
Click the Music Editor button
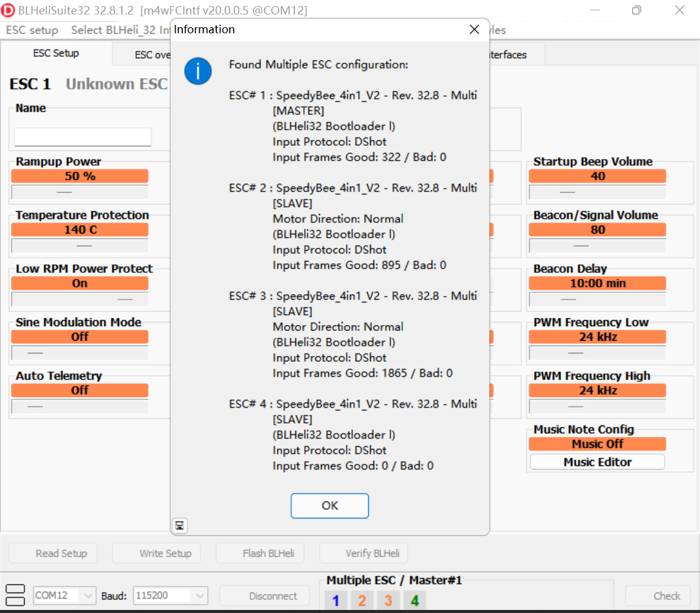[x=597, y=462]
